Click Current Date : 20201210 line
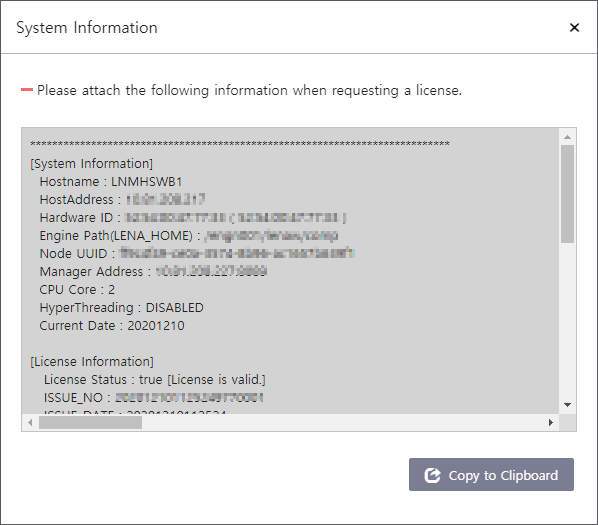 pyautogui.click(x=112, y=326)
